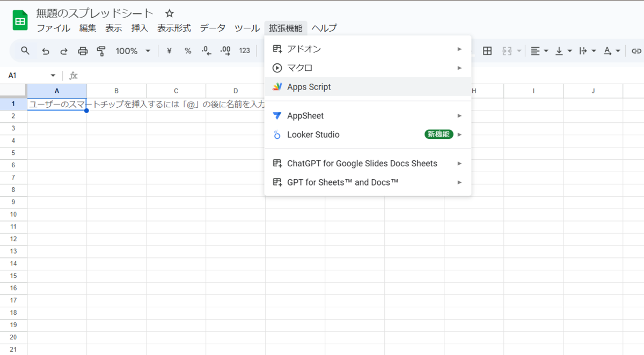Redo the last action
Screen dimensions: 644x355
[x=64, y=51]
